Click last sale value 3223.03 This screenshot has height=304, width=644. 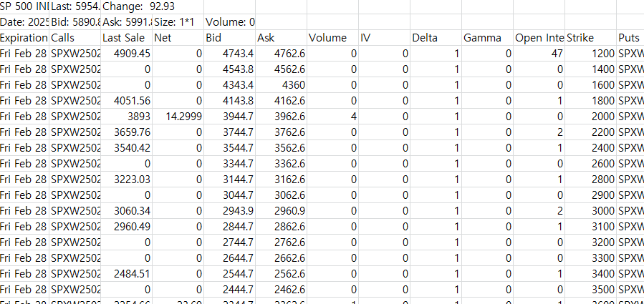(x=127, y=180)
